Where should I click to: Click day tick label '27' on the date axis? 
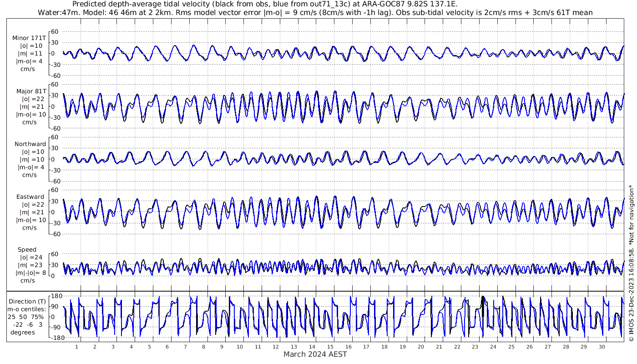point(548,346)
